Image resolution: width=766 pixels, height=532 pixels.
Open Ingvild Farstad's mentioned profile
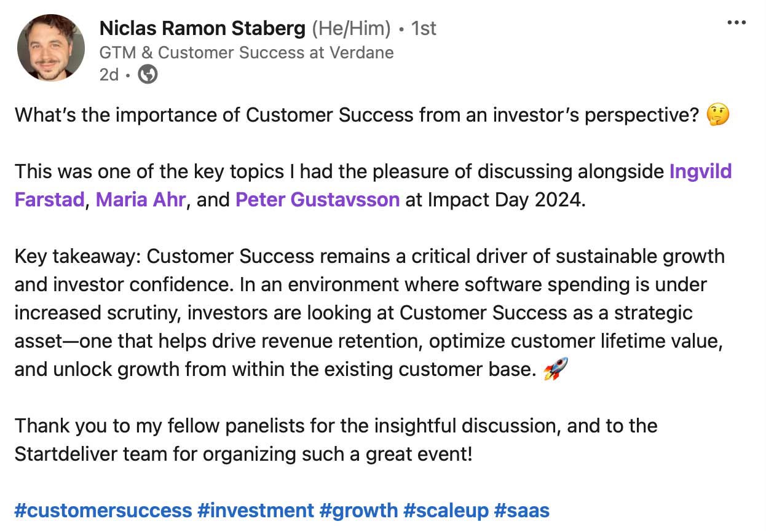pos(700,171)
